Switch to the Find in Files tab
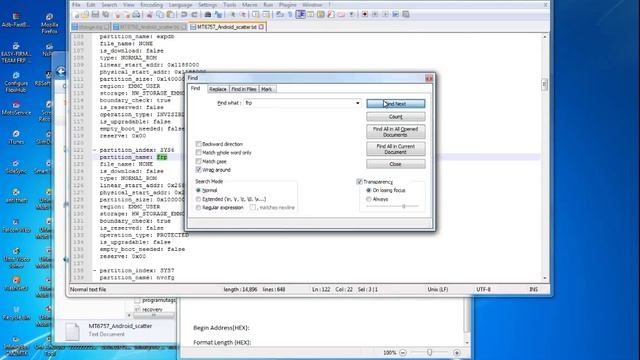Screen dimensions: 640x360 point(244,89)
